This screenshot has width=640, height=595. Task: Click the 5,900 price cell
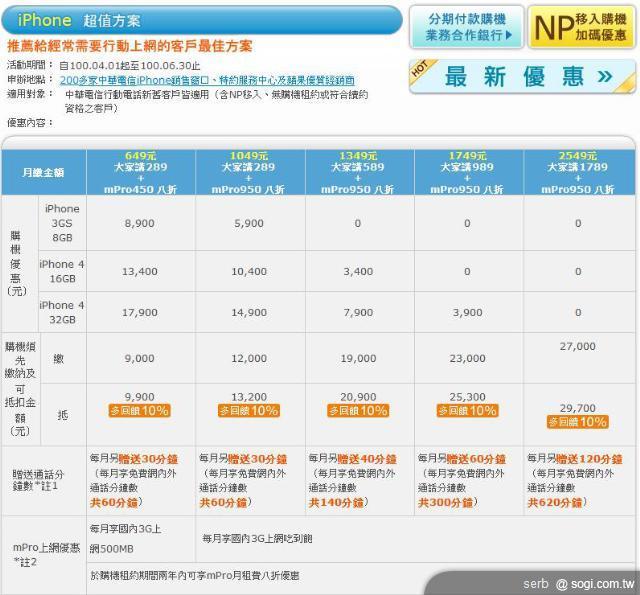pyautogui.click(x=249, y=223)
